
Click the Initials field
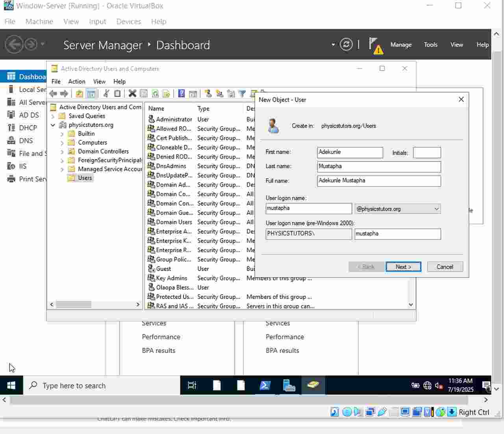point(427,152)
